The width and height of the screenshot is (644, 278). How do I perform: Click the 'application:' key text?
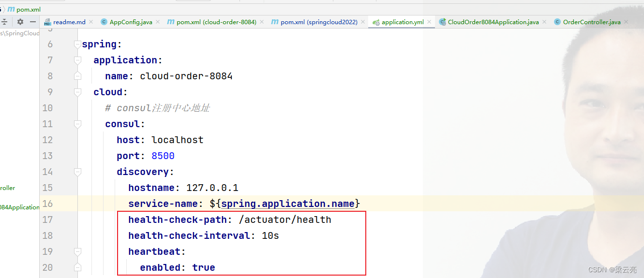click(128, 60)
